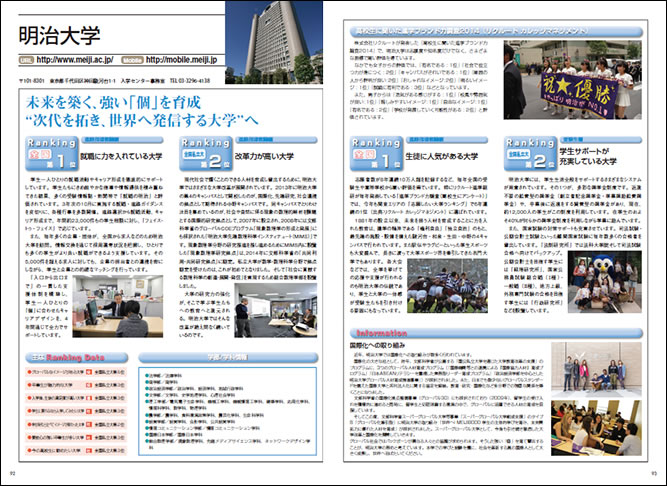Select the campus tower building photo

click(274, 42)
